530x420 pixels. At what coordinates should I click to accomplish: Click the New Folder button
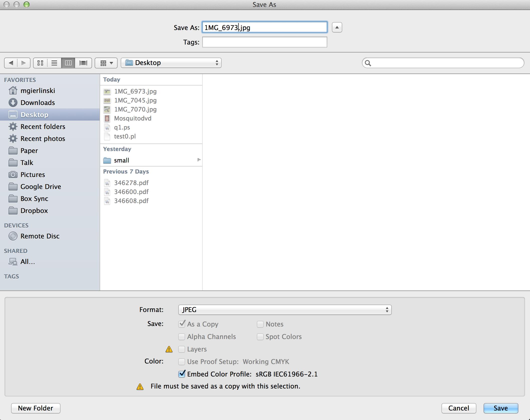(36, 408)
